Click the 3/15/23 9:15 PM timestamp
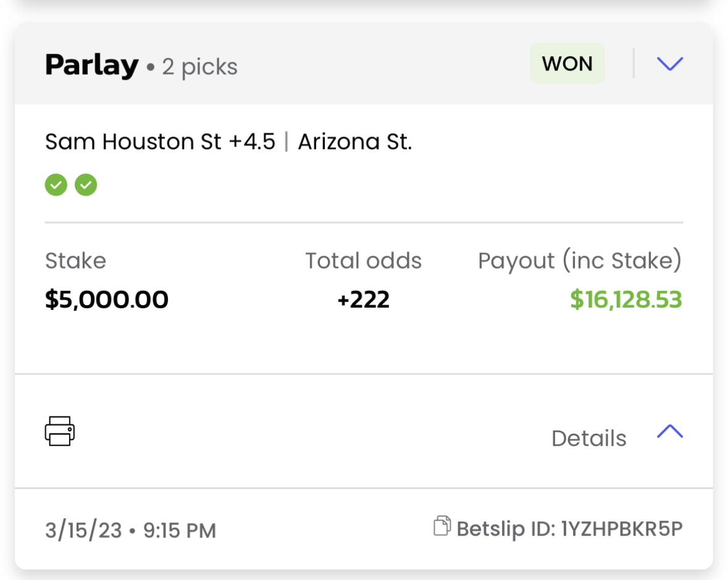Viewport: 728px width, 580px height. [x=130, y=531]
